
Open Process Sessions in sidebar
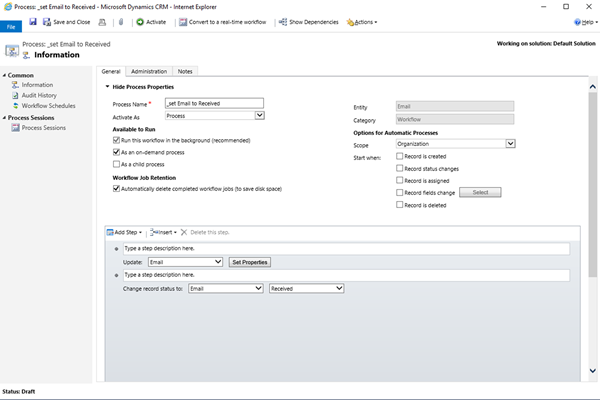44,128
